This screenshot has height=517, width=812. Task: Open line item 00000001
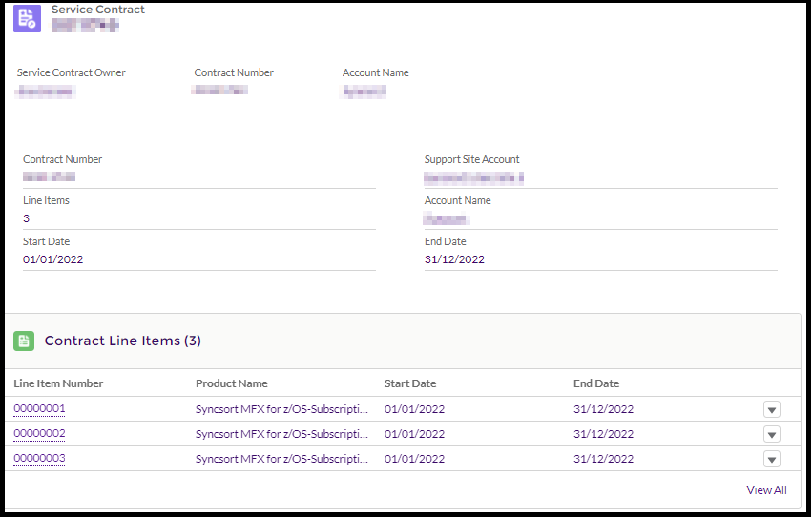pyautogui.click(x=39, y=409)
